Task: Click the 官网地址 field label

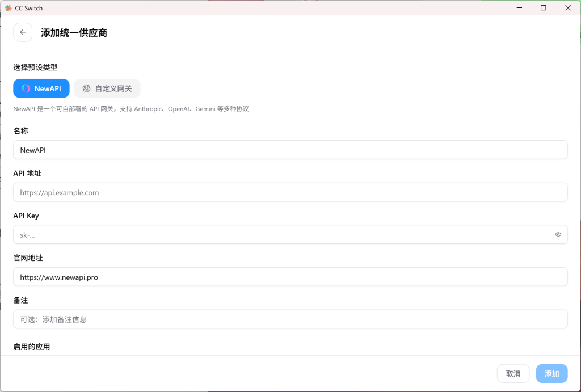Action: coord(28,258)
